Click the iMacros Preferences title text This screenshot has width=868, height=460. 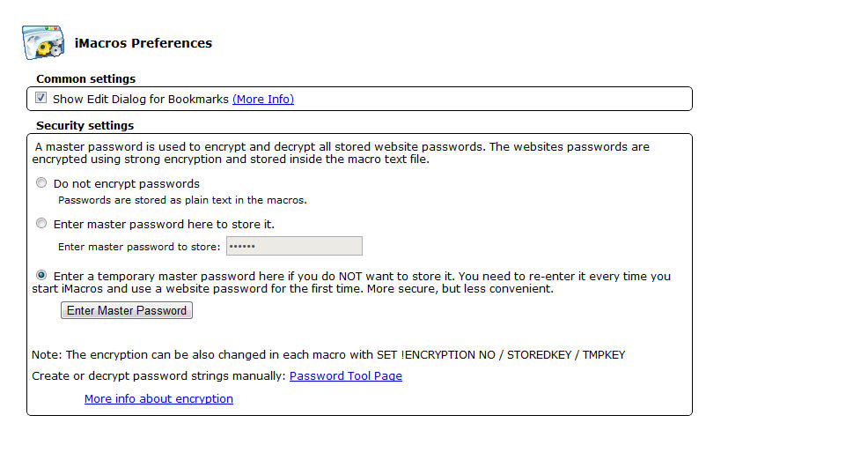pyautogui.click(x=143, y=43)
